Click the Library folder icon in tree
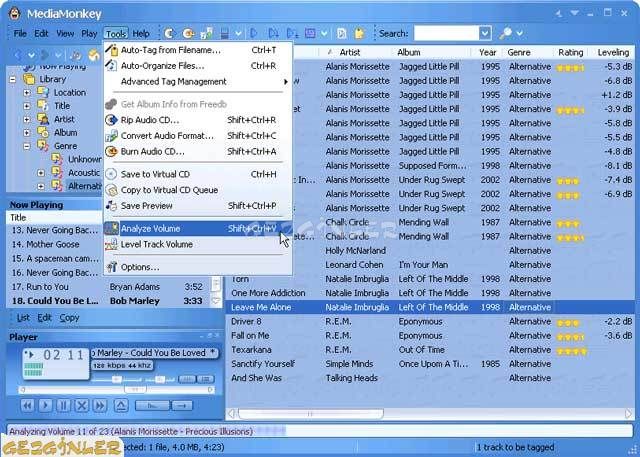640x457 pixels. click(x=29, y=79)
